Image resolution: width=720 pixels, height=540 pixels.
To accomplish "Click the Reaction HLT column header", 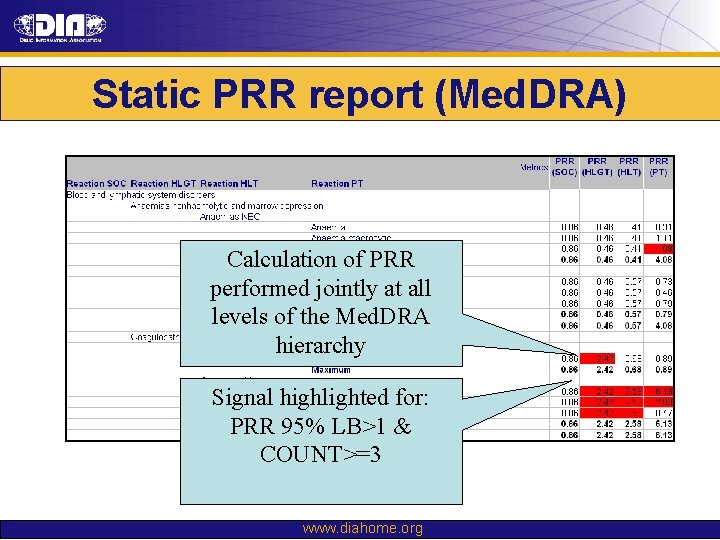I will point(229,184).
